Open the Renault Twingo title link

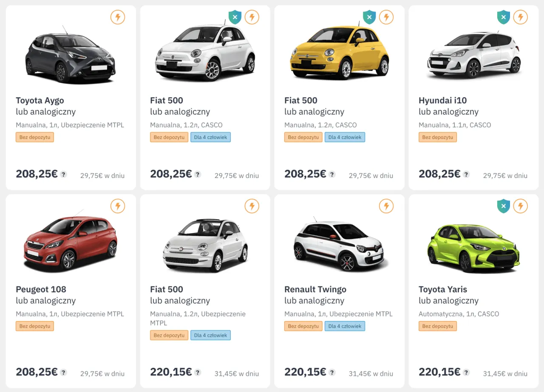315,290
